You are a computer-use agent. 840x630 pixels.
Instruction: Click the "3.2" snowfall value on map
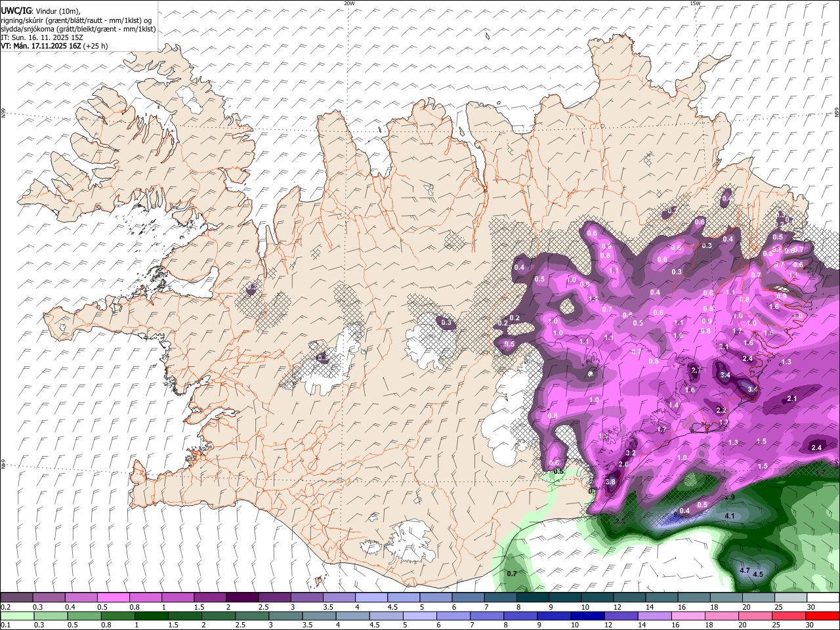click(x=631, y=453)
